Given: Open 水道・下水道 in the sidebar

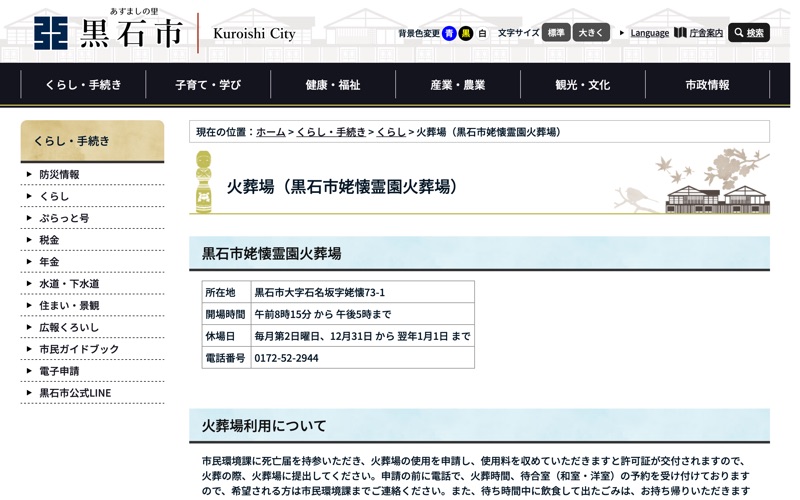Looking at the screenshot, I should [x=69, y=284].
